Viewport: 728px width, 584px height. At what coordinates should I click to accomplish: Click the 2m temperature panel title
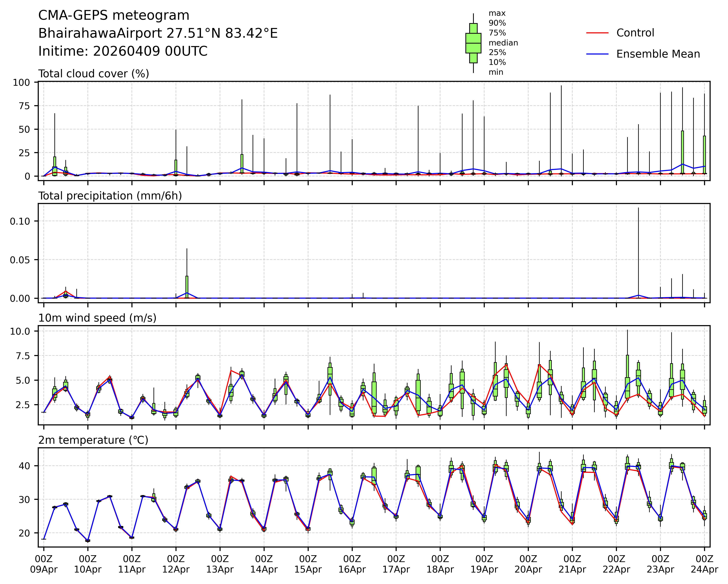pyautogui.click(x=93, y=440)
